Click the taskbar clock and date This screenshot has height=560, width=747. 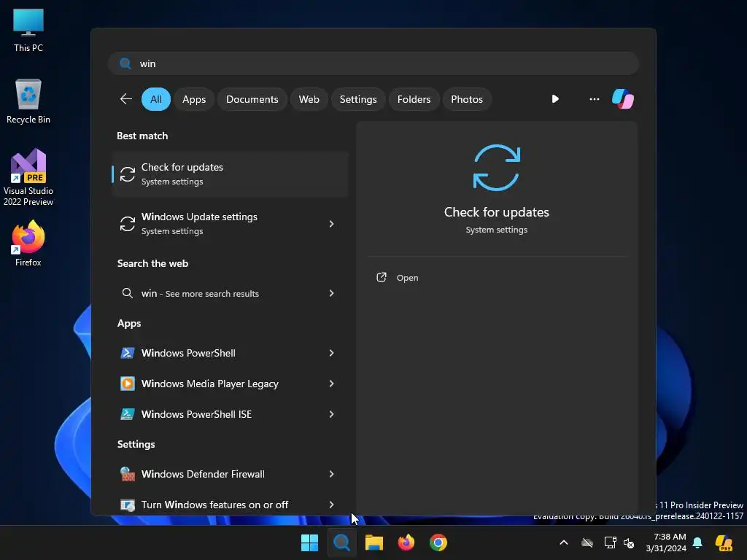665,542
